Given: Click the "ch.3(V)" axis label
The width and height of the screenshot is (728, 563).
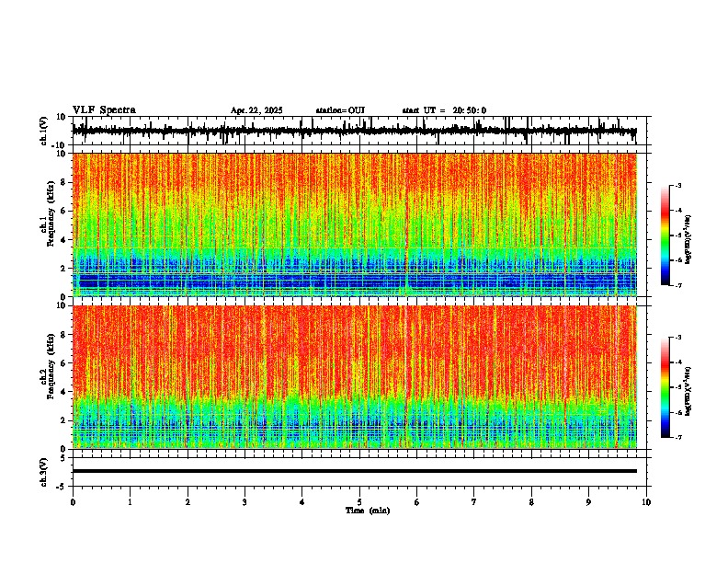Looking at the screenshot, I should 44,472.
